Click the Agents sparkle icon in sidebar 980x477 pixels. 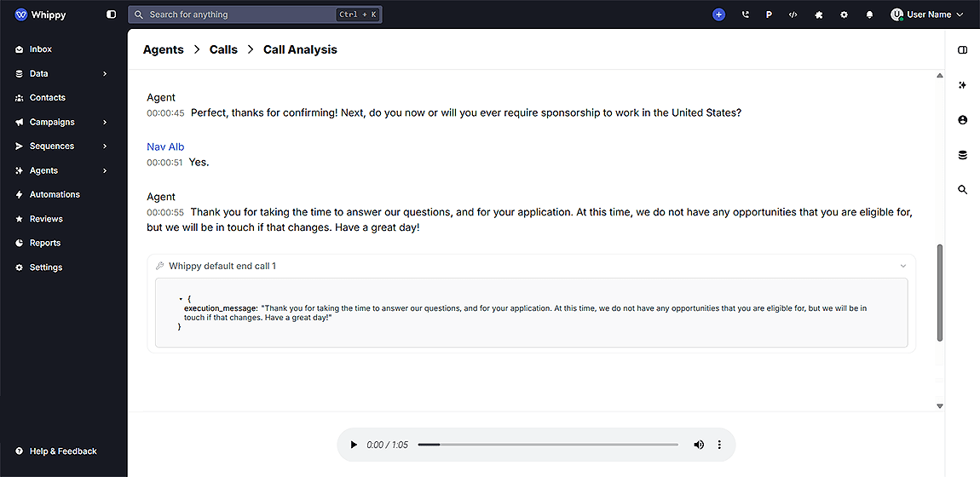(x=20, y=170)
